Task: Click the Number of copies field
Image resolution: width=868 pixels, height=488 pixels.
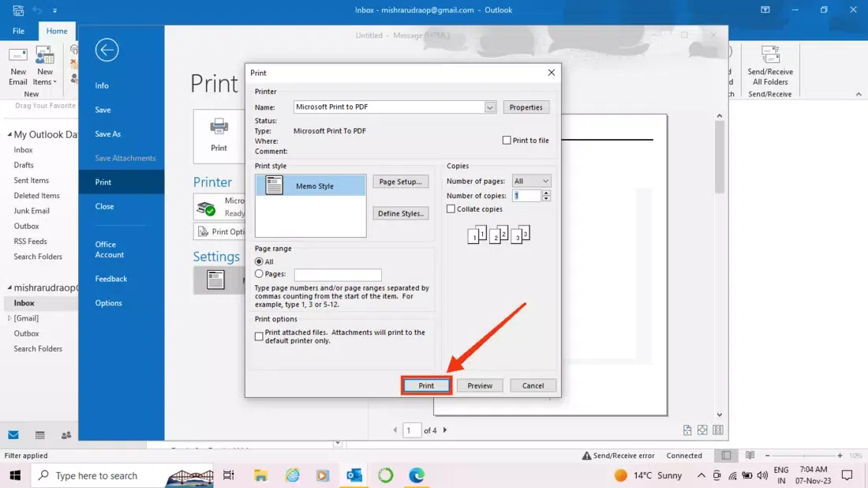Action: pyautogui.click(x=526, y=196)
